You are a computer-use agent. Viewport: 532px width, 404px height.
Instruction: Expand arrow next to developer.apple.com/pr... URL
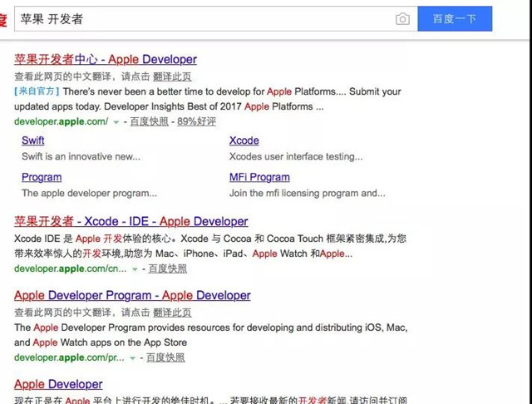(133, 358)
